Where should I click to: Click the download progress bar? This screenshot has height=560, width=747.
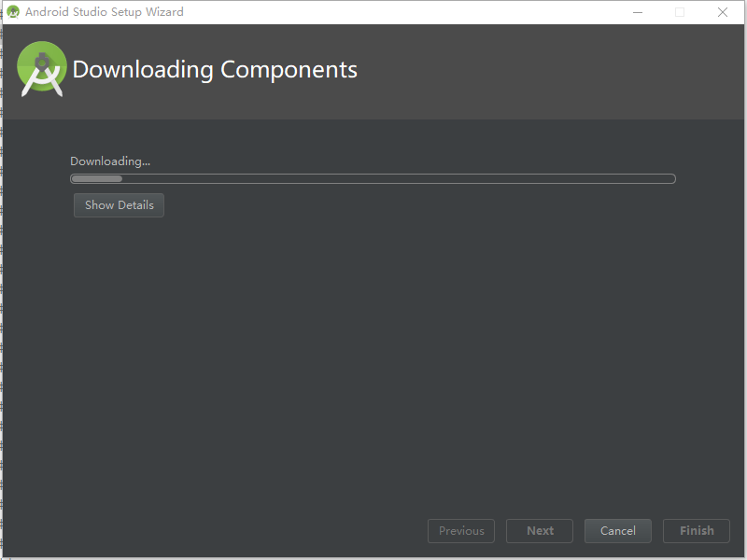373,178
